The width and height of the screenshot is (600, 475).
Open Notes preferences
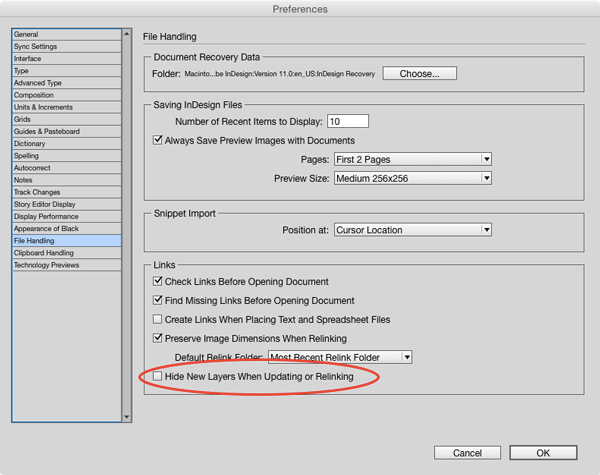[67, 180]
